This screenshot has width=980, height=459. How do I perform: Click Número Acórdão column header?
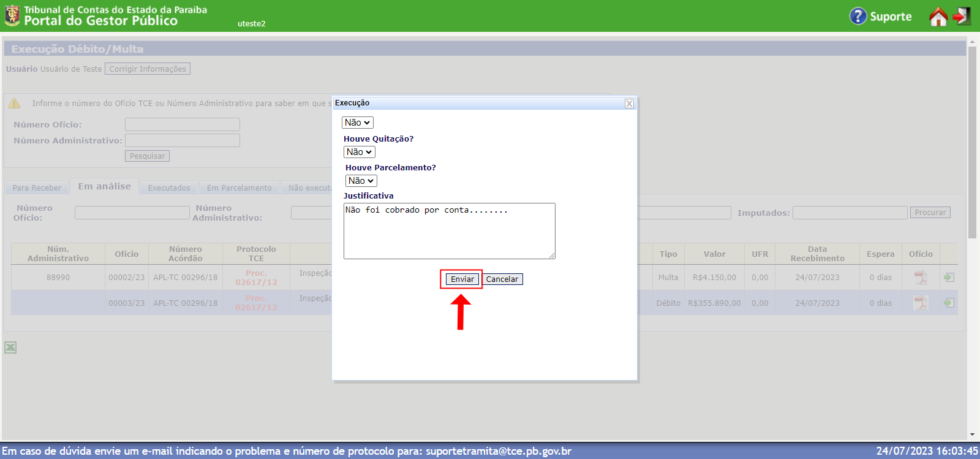click(x=186, y=254)
